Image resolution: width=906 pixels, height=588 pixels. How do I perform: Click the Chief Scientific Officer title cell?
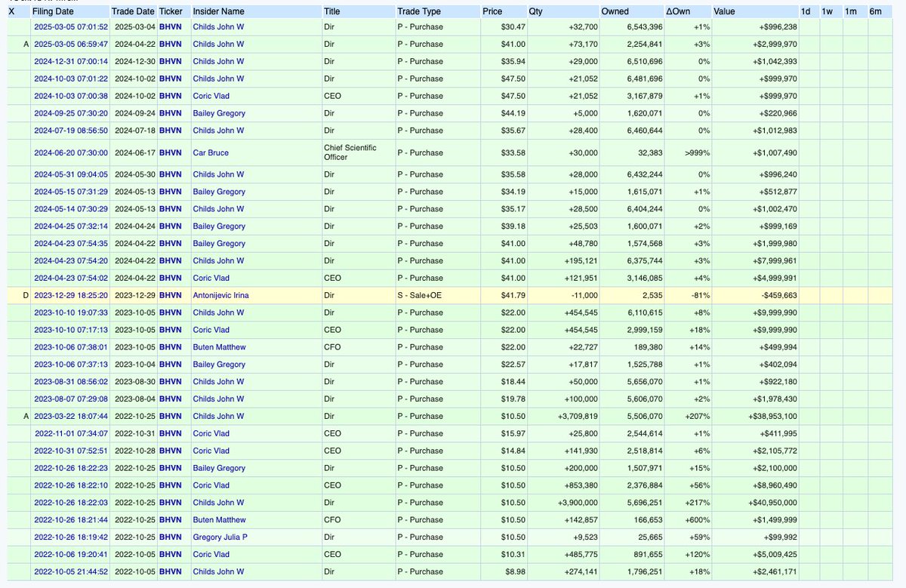coord(357,152)
